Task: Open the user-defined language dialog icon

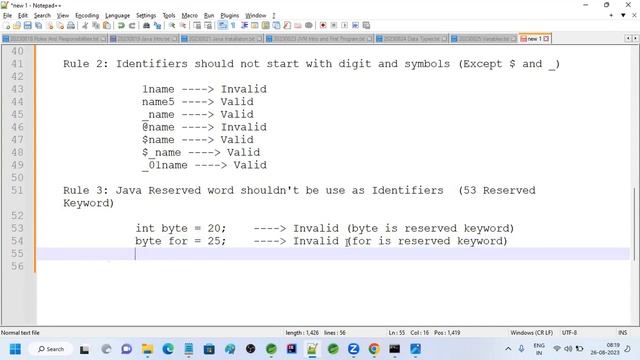Action: 255,25
